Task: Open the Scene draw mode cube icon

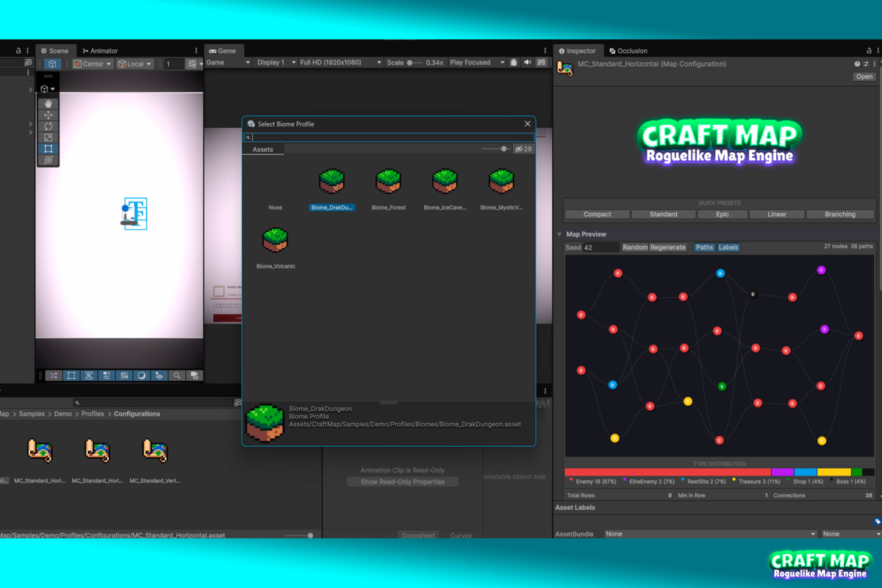Action: point(47,89)
